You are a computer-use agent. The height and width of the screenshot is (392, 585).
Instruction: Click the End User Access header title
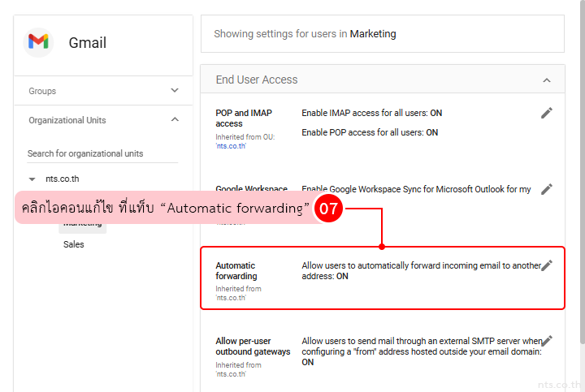click(x=257, y=80)
